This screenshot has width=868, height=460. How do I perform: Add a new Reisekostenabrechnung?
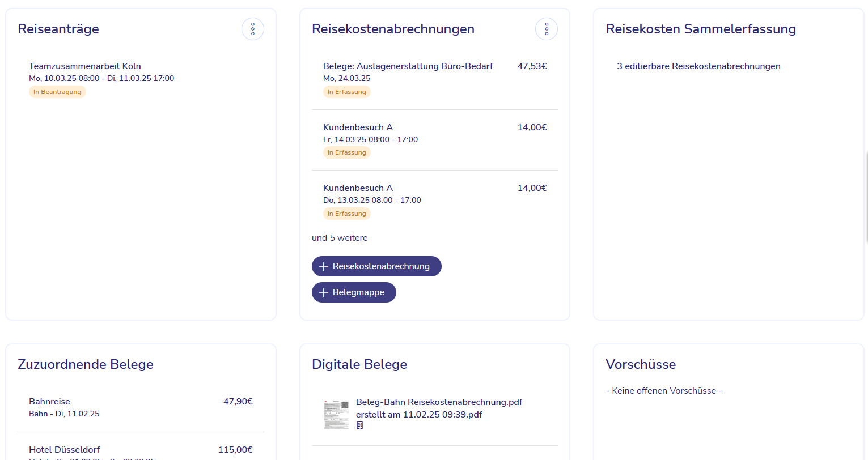pyautogui.click(x=376, y=266)
